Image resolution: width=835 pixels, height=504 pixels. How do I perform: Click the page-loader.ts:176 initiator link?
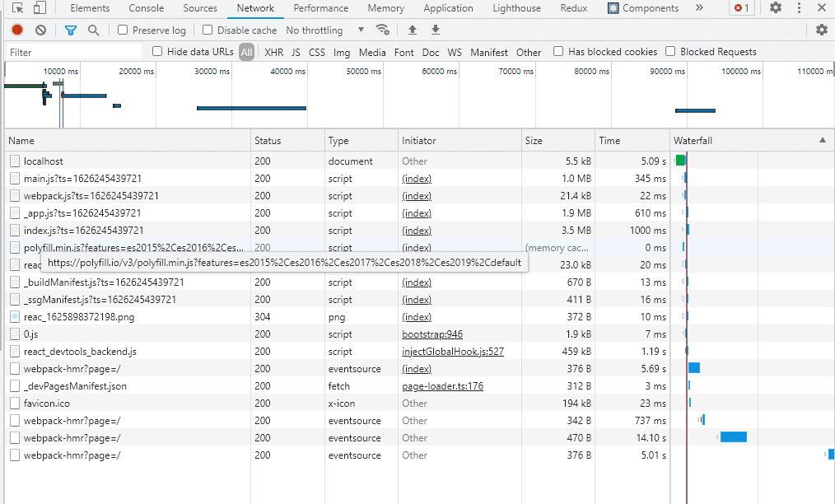click(442, 386)
